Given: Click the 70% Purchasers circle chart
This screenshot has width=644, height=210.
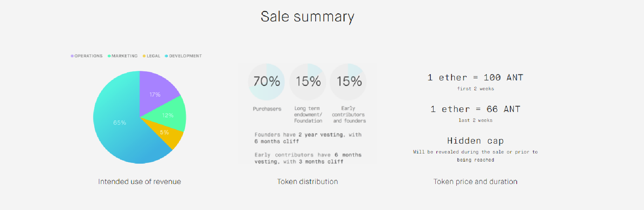Looking at the screenshot, I should [267, 82].
